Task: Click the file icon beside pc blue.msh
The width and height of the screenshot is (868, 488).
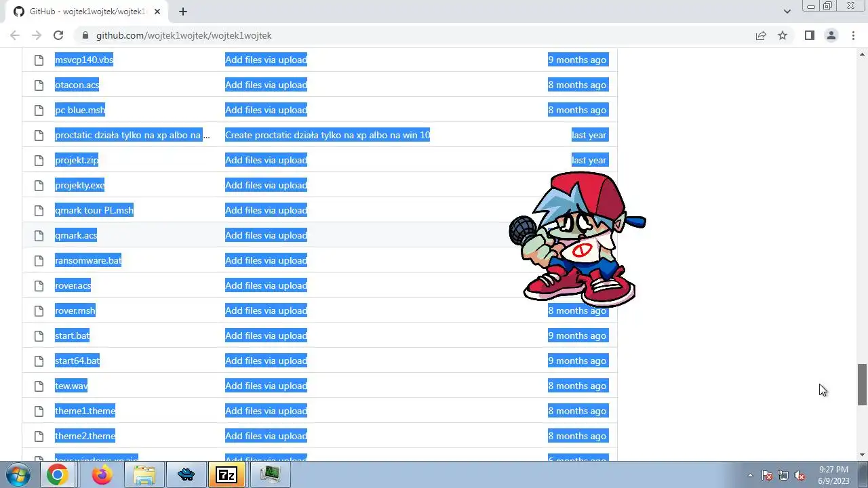Action: click(x=39, y=110)
